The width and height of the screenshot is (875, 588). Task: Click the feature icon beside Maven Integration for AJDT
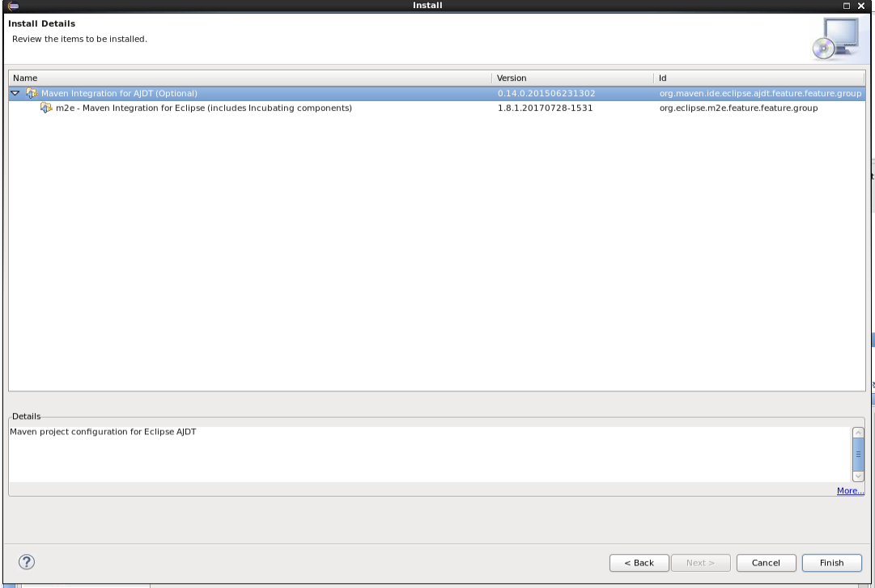tap(32, 93)
